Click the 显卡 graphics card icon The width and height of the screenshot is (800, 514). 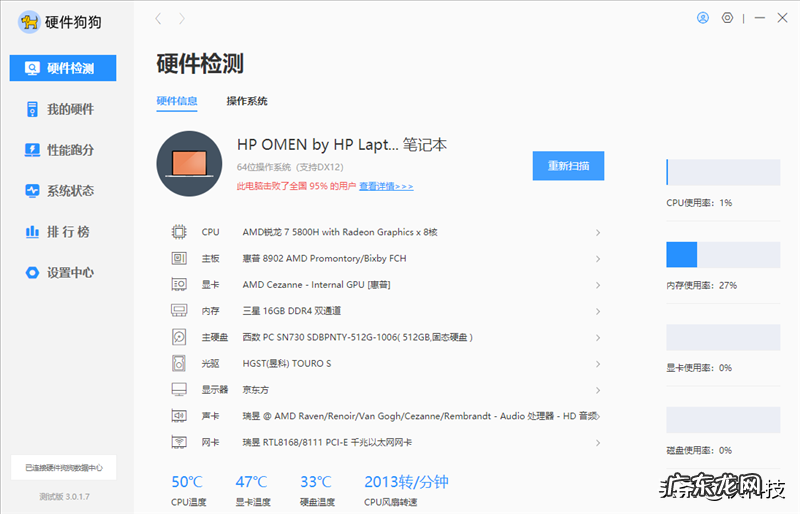(179, 285)
